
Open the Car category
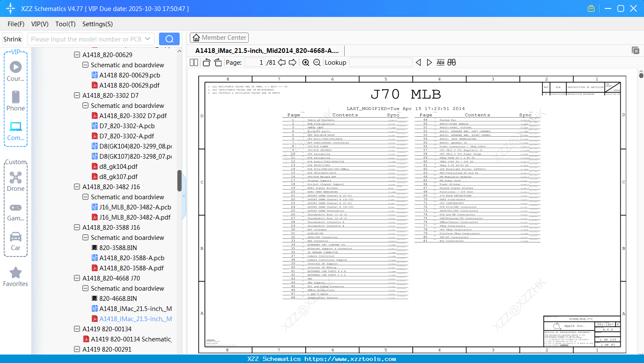coord(16,241)
